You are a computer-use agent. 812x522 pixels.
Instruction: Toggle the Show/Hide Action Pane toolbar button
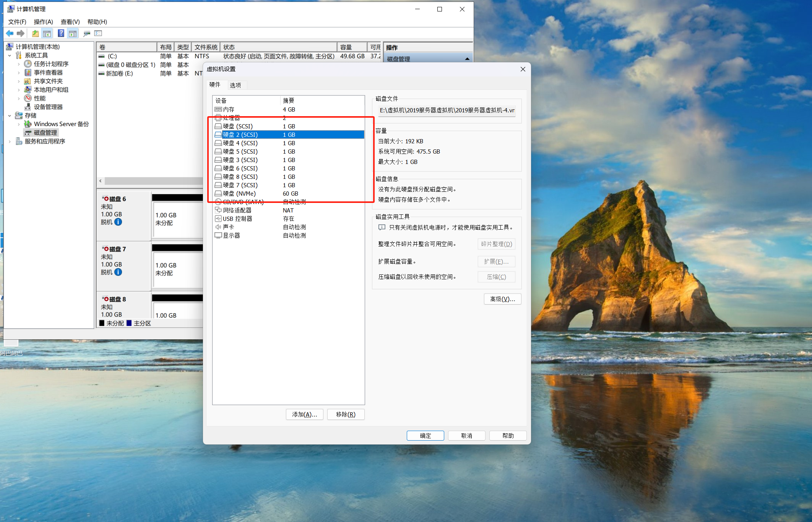[x=73, y=34]
